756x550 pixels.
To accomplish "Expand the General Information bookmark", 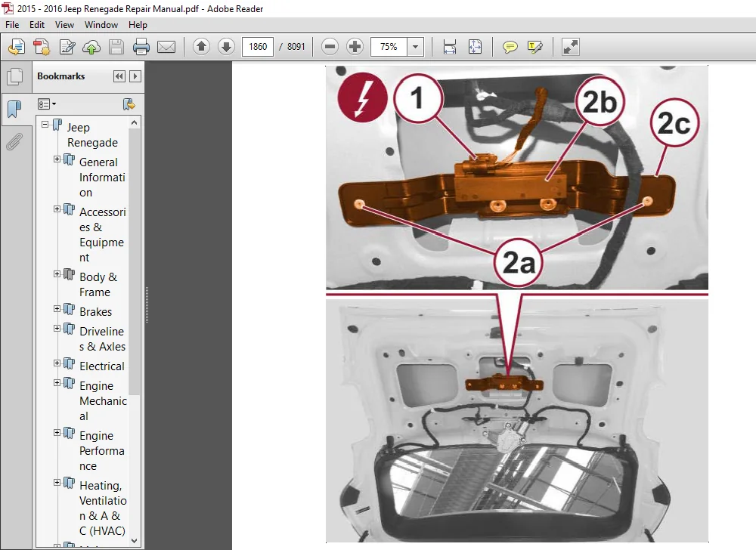I will point(57,159).
